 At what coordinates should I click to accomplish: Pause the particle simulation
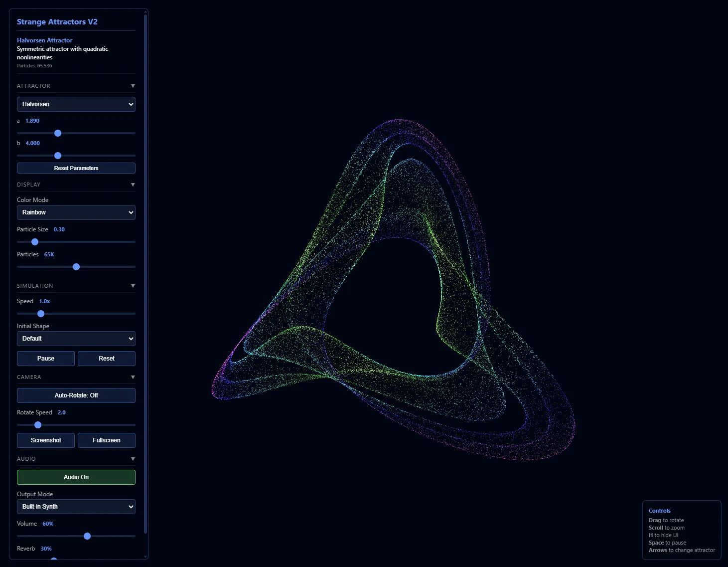45,358
